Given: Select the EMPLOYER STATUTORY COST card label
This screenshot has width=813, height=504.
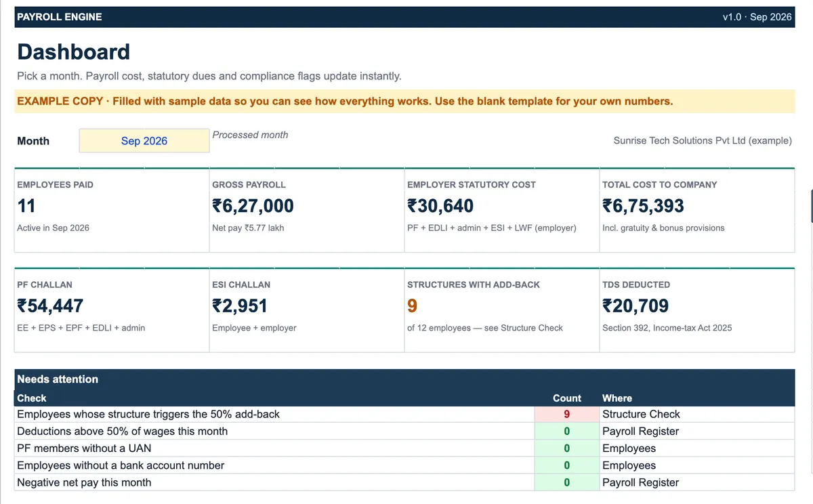Looking at the screenshot, I should pos(472,184).
